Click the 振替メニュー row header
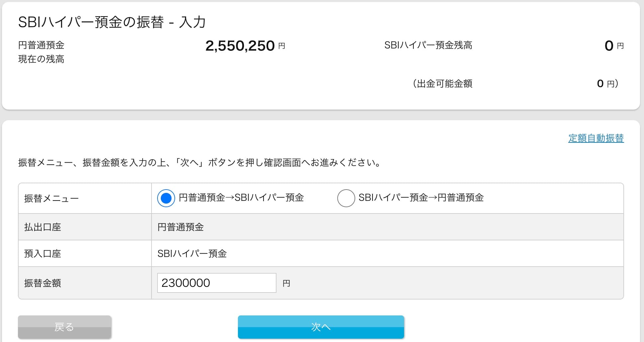 [x=52, y=199]
